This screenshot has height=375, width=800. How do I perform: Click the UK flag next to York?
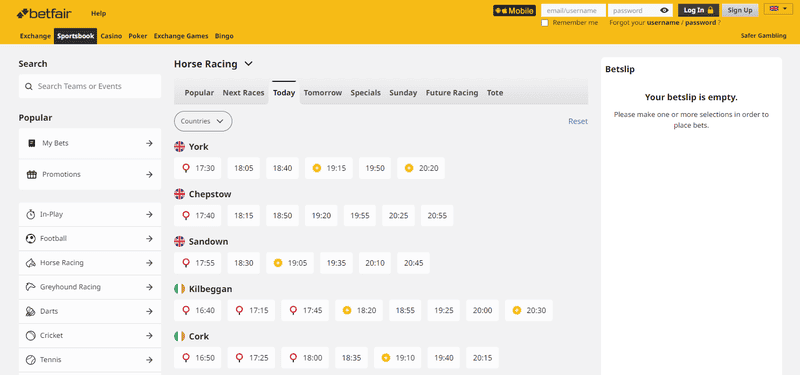[x=180, y=146]
